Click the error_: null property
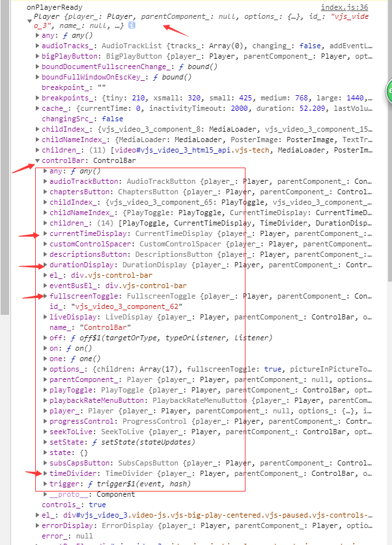The height and width of the screenshot is (545, 392). point(67,536)
